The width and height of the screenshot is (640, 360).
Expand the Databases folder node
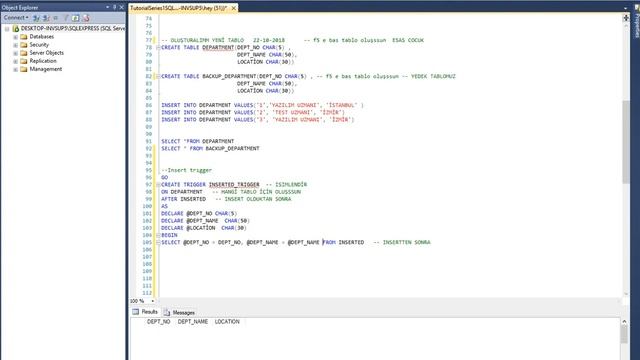(x=15, y=37)
